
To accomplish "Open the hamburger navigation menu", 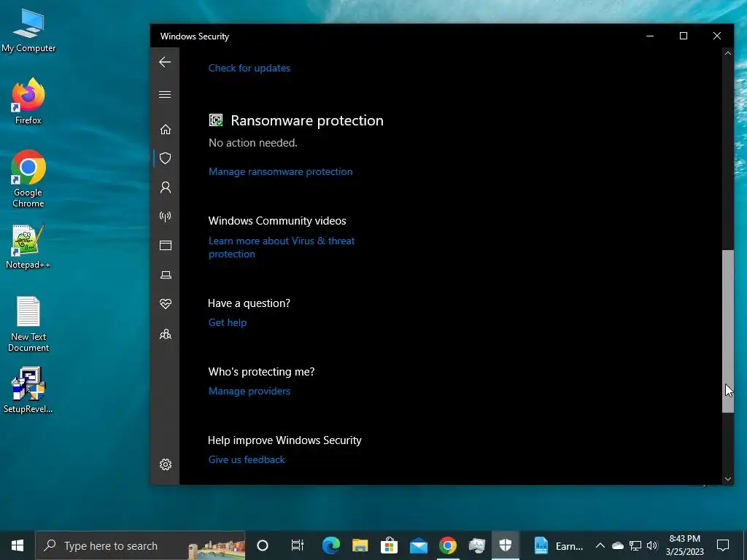I will coord(165,94).
